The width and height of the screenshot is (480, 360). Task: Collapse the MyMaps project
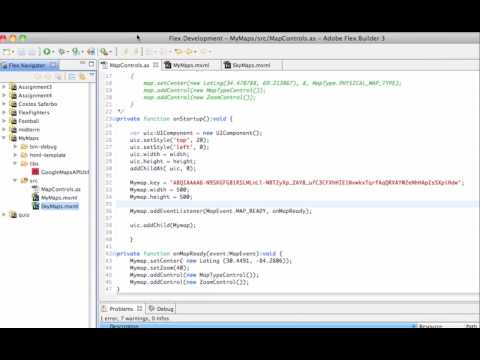pyautogui.click(x=4, y=138)
